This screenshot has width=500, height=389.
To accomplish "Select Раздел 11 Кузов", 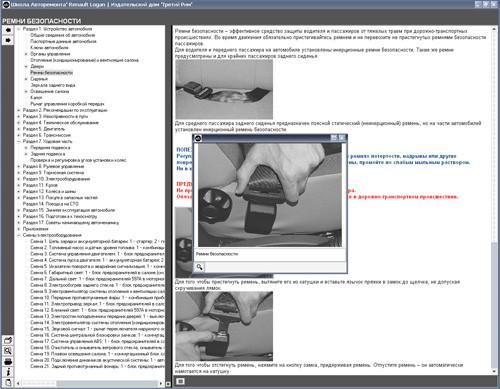I will click(40, 185).
